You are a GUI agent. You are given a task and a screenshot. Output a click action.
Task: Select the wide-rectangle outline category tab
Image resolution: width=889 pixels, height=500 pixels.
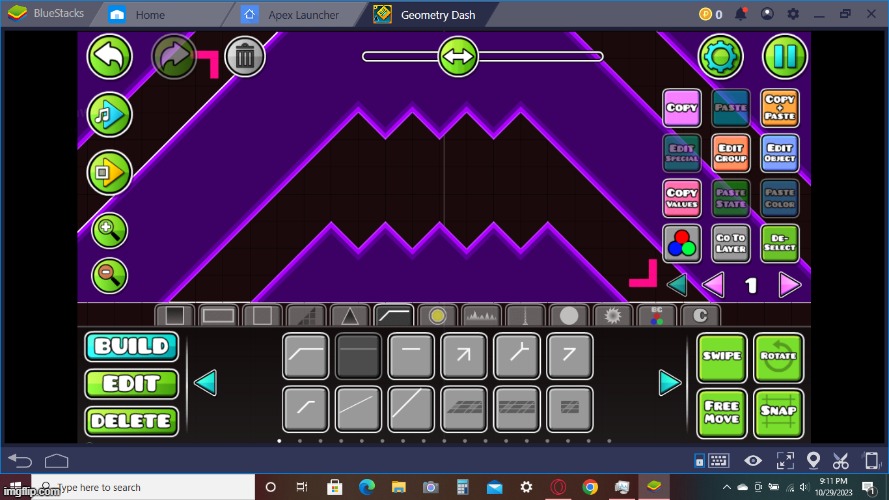coord(218,315)
